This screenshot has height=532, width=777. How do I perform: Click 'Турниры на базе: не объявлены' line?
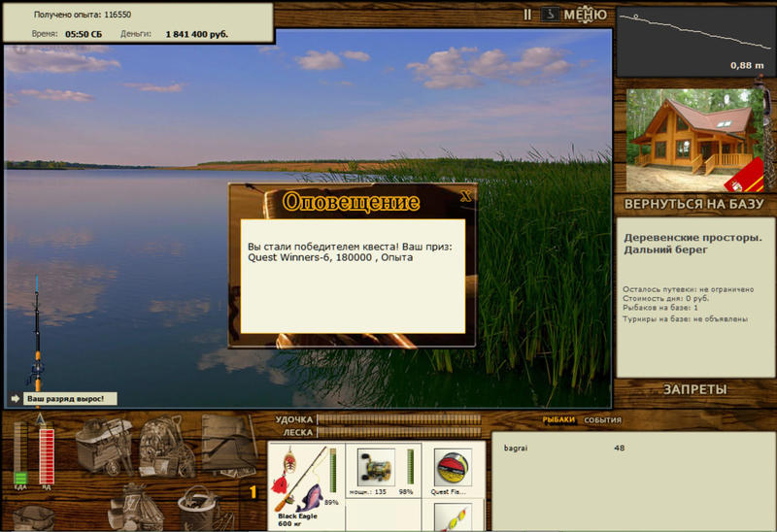click(x=685, y=319)
